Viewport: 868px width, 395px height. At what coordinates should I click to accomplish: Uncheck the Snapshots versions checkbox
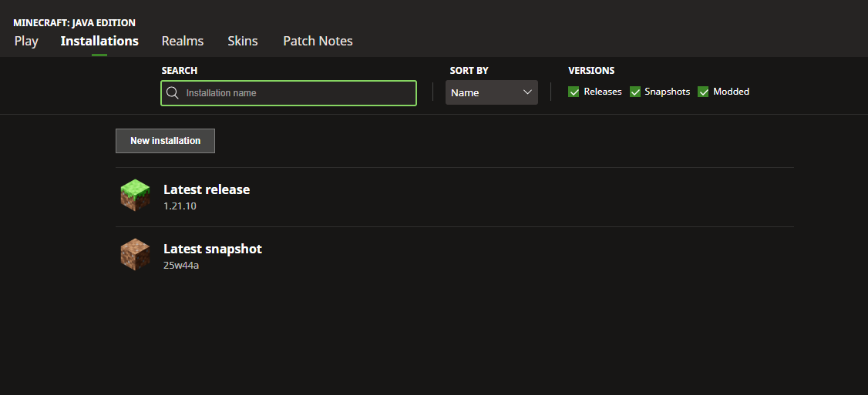pos(635,92)
